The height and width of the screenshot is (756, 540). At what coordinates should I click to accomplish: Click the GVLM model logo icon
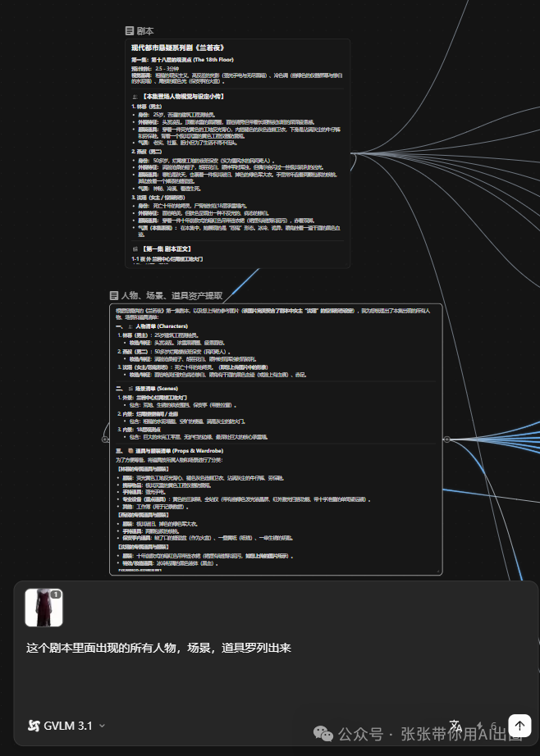[x=34, y=726]
